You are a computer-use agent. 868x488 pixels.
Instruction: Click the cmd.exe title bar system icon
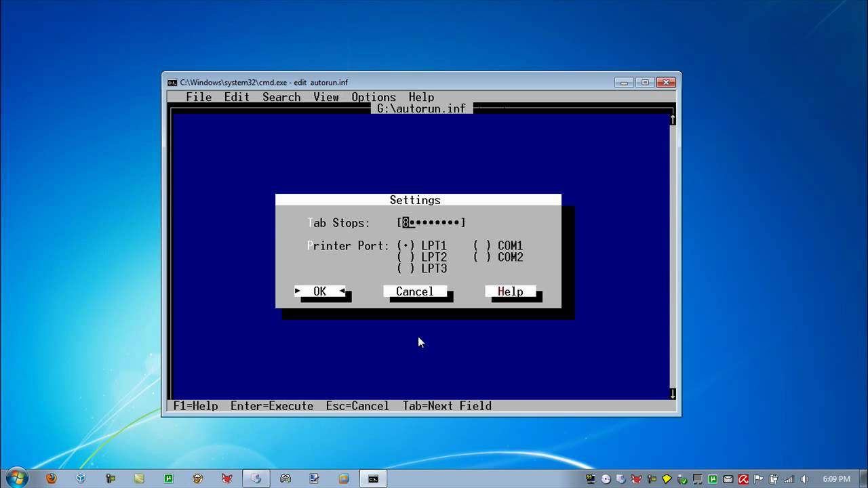(172, 83)
